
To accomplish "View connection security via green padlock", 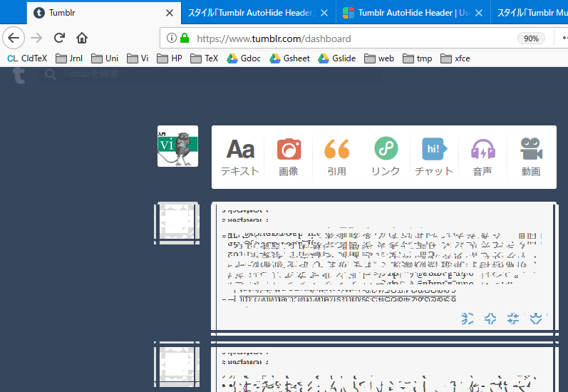I will pos(185,38).
